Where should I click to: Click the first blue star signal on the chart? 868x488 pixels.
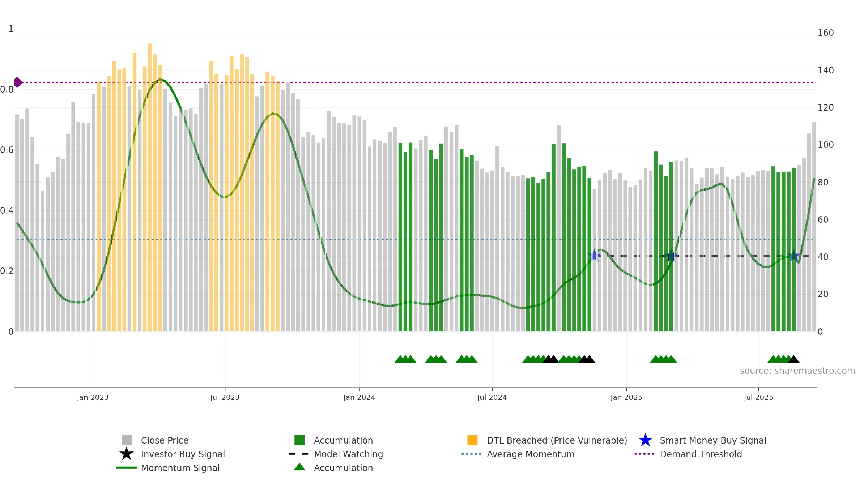click(594, 256)
